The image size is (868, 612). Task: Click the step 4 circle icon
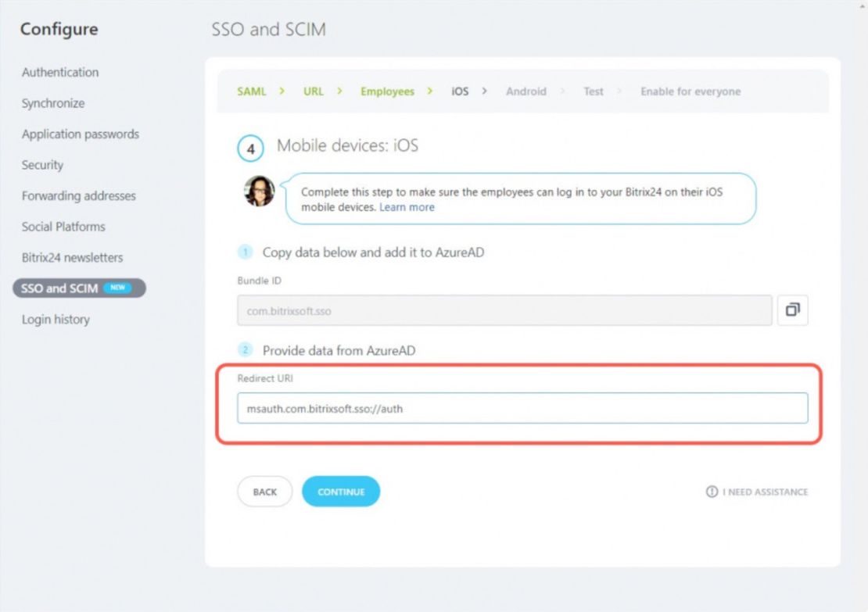pyautogui.click(x=250, y=149)
